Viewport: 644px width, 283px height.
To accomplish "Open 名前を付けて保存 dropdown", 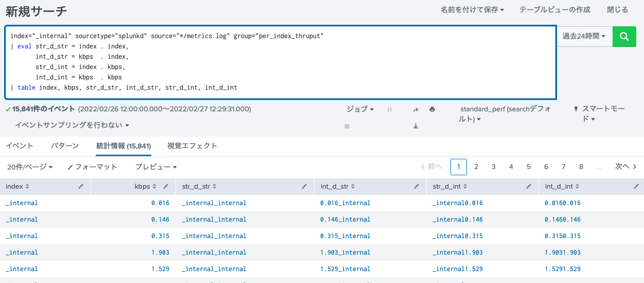I will [x=472, y=10].
